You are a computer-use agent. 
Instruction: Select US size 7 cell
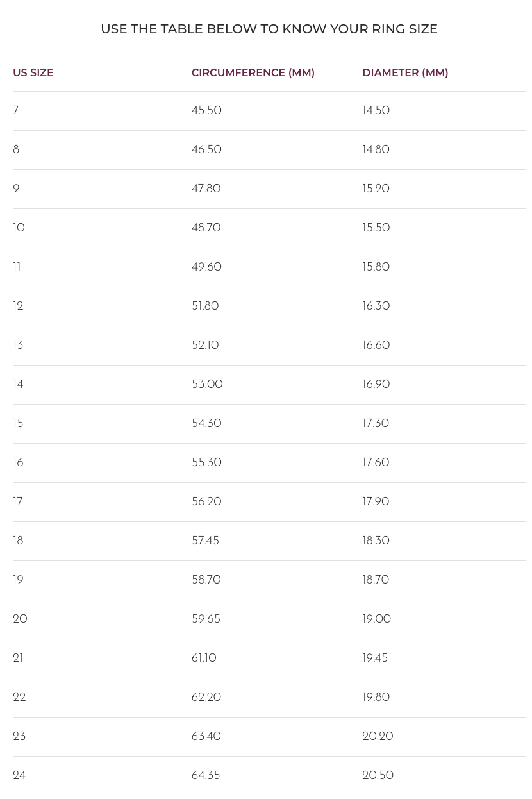pyautogui.click(x=16, y=111)
